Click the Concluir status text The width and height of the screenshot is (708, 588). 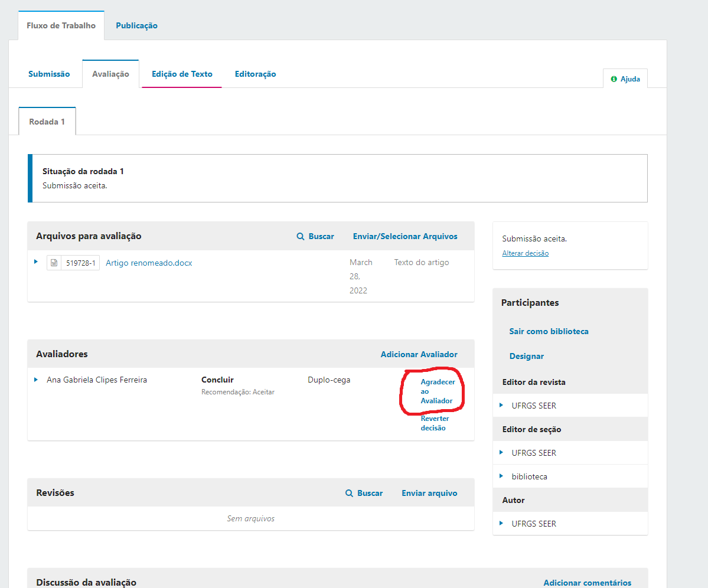pos(217,380)
